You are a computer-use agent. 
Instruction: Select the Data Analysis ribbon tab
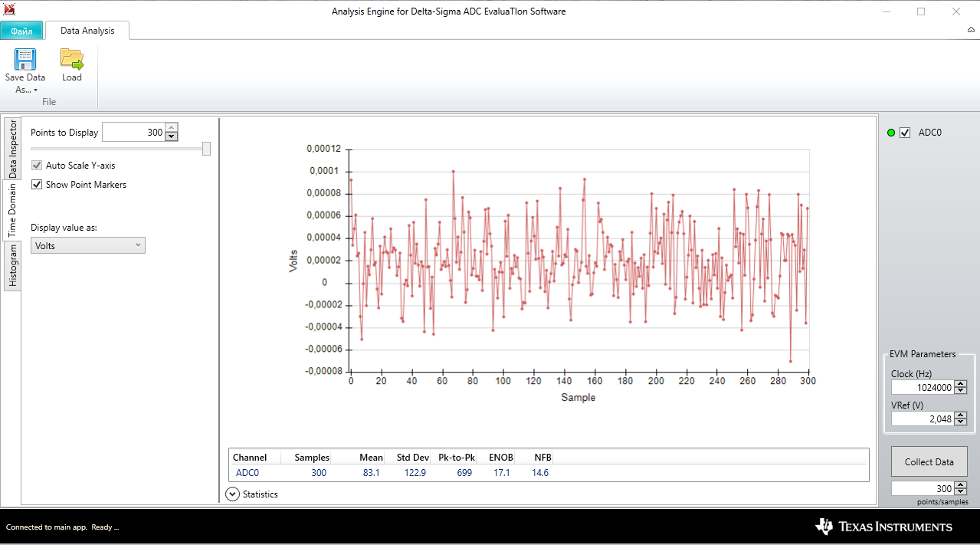point(87,31)
